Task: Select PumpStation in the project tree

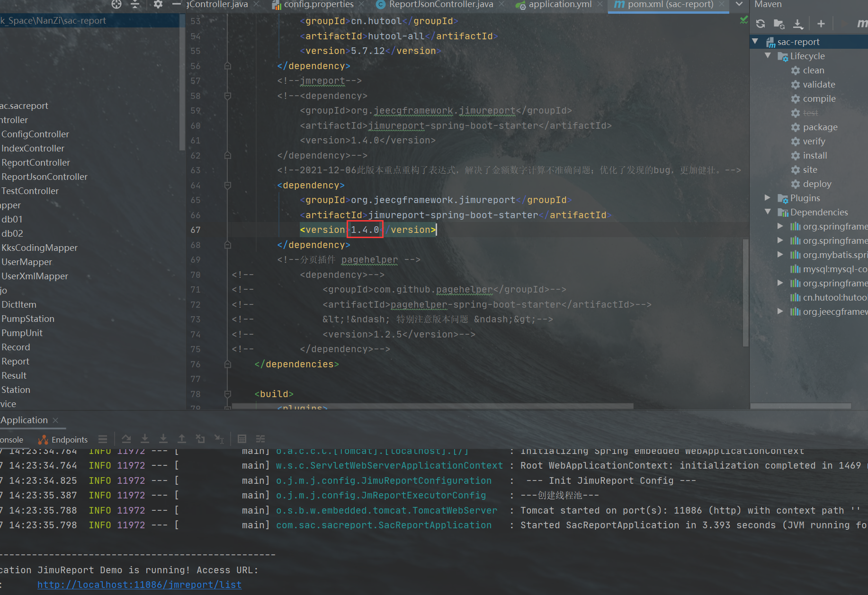Action: [28, 319]
